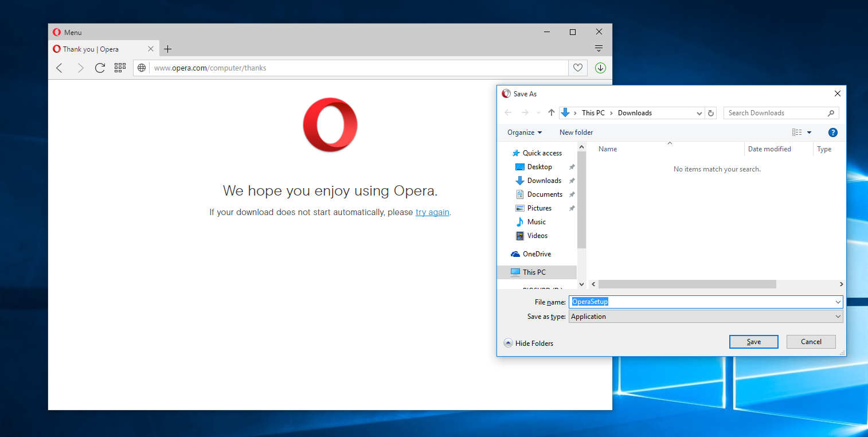Select Documents in the navigation pane
The width and height of the screenshot is (868, 437).
click(x=544, y=194)
